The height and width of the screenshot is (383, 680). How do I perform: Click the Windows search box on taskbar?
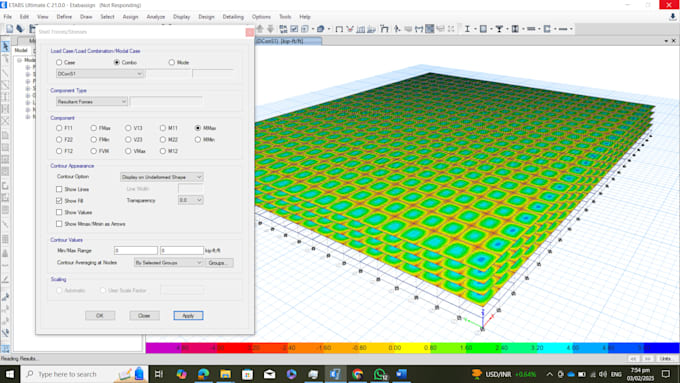click(85, 374)
